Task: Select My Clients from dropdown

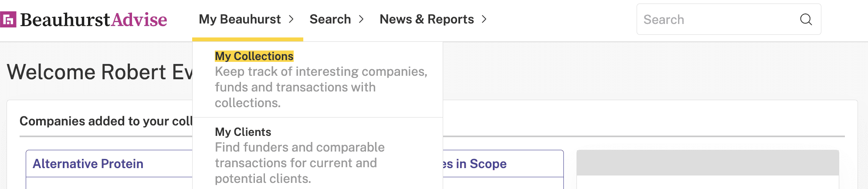Action: [243, 132]
